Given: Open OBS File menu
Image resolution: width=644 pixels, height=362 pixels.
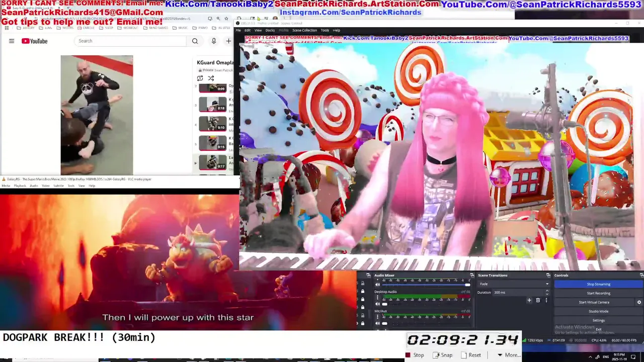Looking at the screenshot, I should click(x=238, y=30).
